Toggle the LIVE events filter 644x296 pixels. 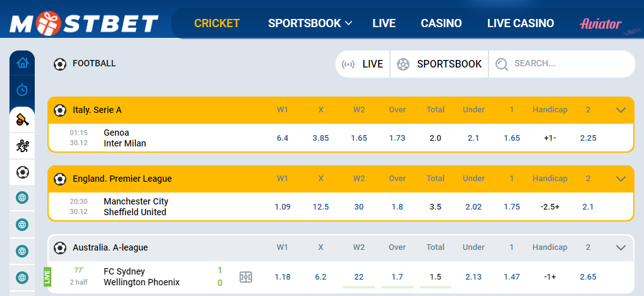click(x=363, y=64)
